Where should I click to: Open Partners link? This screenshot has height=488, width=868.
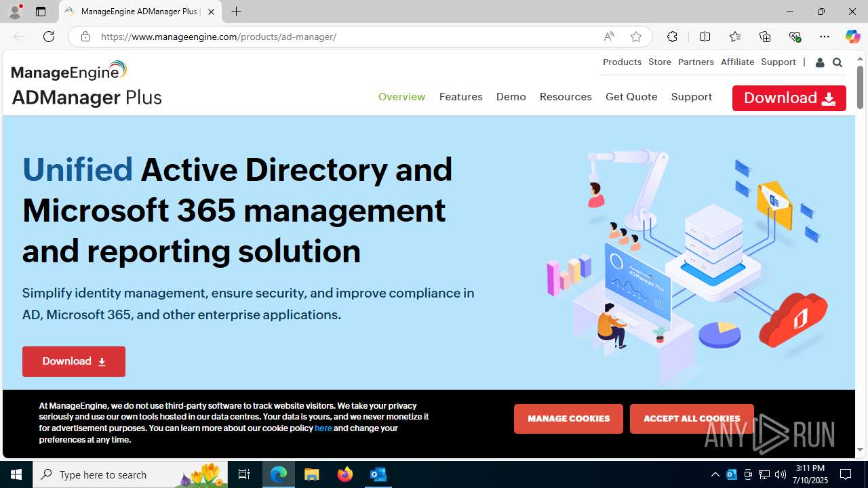696,62
